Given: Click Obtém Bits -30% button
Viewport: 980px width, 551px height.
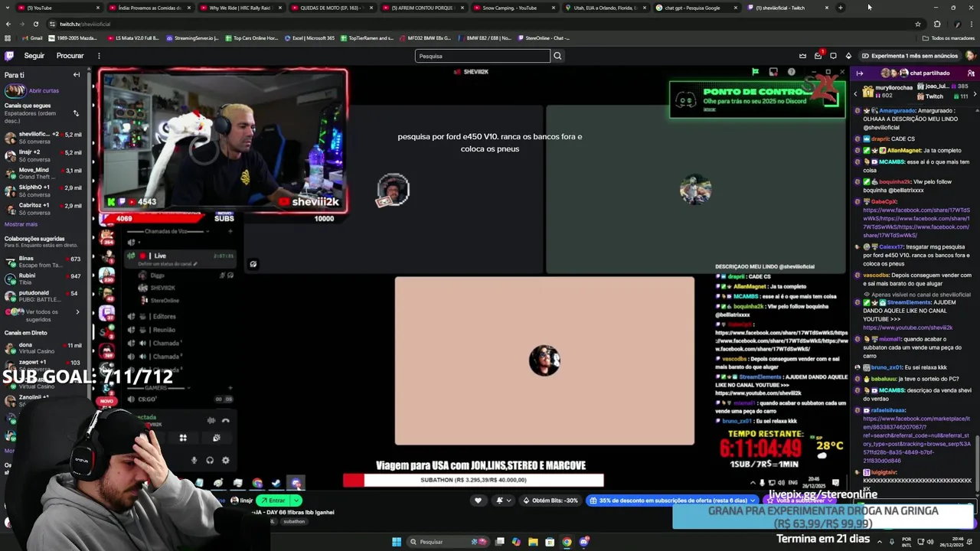Looking at the screenshot, I should pos(550,500).
